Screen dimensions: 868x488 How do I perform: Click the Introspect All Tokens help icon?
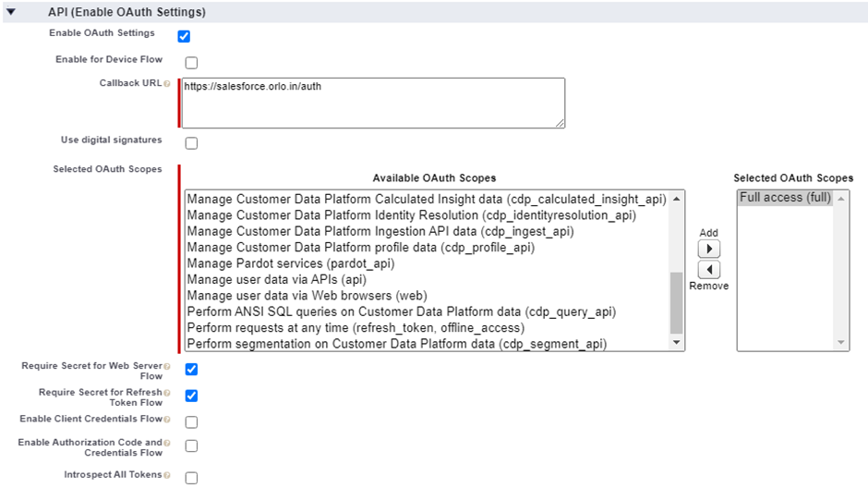tap(167, 475)
